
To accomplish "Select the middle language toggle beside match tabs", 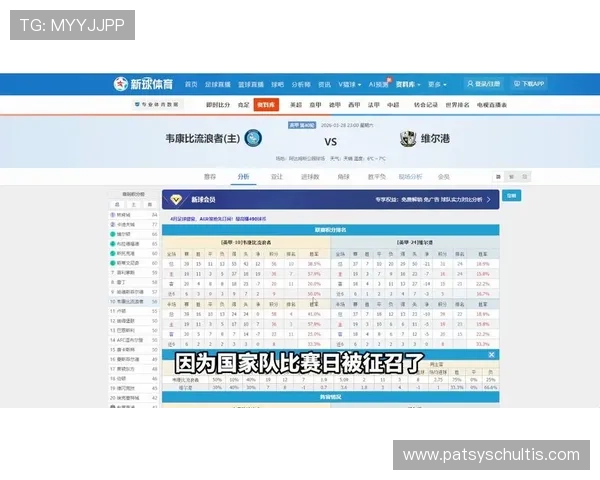I will tap(511, 176).
